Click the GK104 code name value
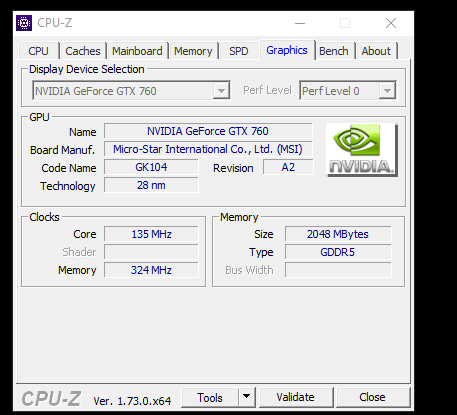The image size is (457, 415). (x=151, y=167)
